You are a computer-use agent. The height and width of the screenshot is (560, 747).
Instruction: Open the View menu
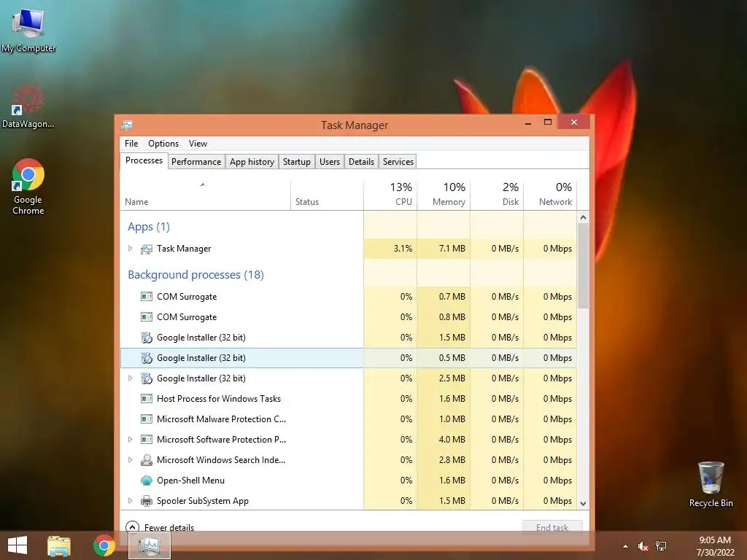click(x=198, y=144)
